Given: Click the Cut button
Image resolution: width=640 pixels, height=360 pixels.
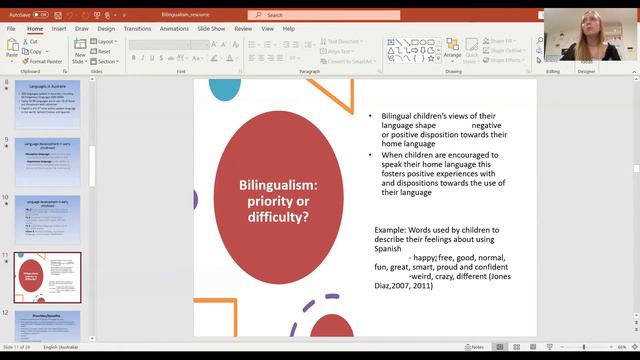Looking at the screenshot, I should [30, 42].
